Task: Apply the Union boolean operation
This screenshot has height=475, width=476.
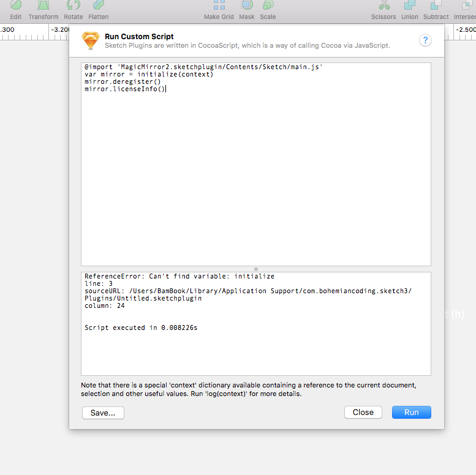Action: click(x=409, y=10)
